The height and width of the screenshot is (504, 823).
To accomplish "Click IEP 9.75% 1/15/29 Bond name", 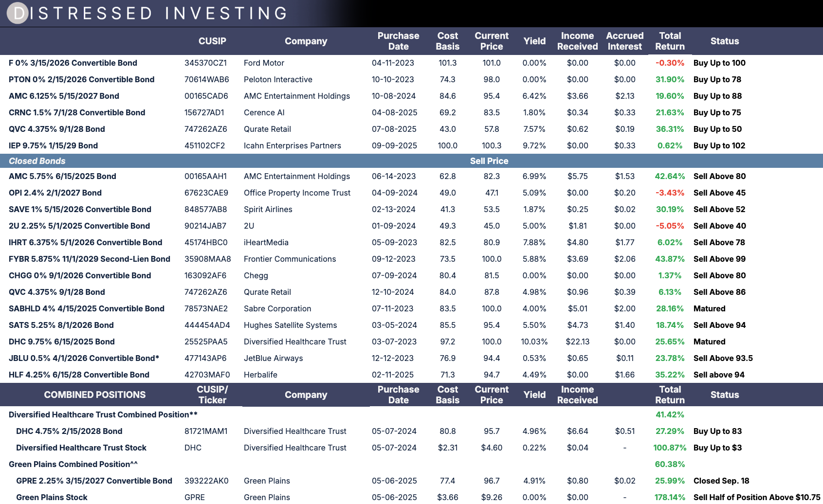I will (54, 145).
